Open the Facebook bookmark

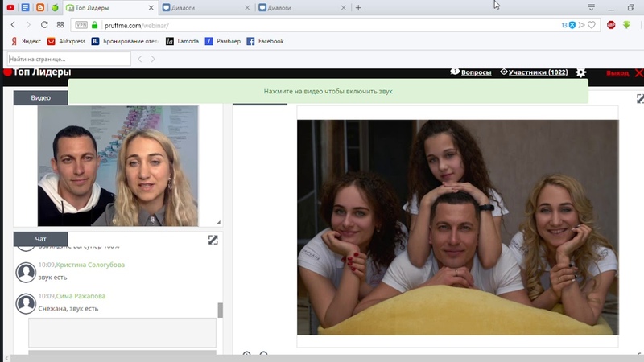266,41
